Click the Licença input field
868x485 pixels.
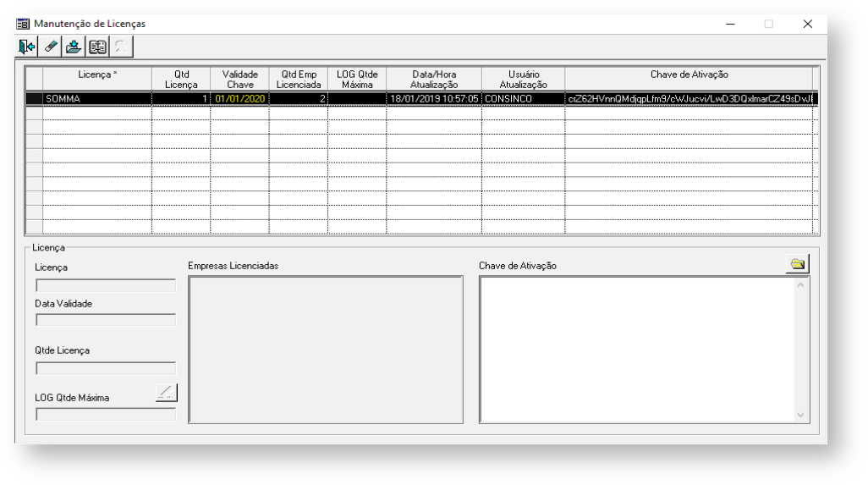tap(106, 285)
